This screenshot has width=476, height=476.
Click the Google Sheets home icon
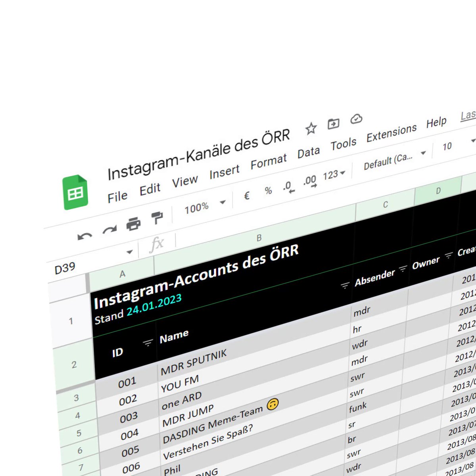tap(75, 193)
